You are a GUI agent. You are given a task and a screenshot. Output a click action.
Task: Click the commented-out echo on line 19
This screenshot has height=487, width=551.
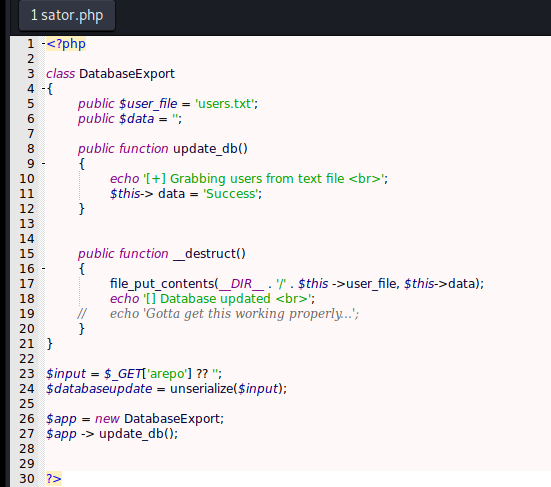pos(234,314)
